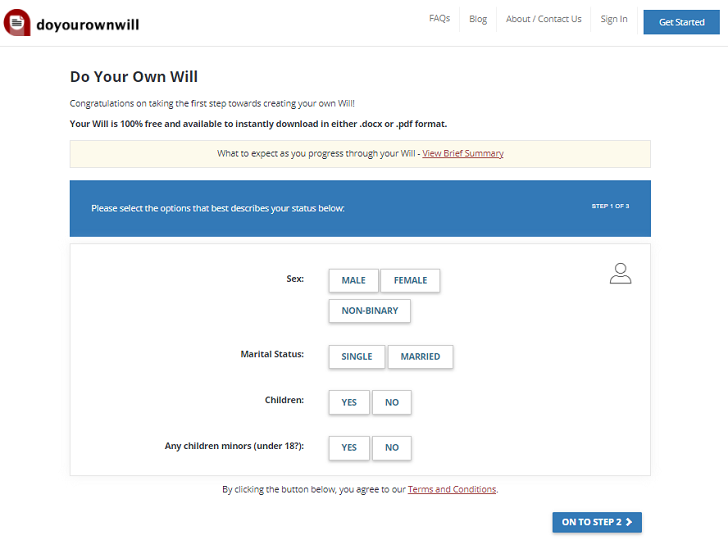Go to the Blog page

pyautogui.click(x=478, y=19)
